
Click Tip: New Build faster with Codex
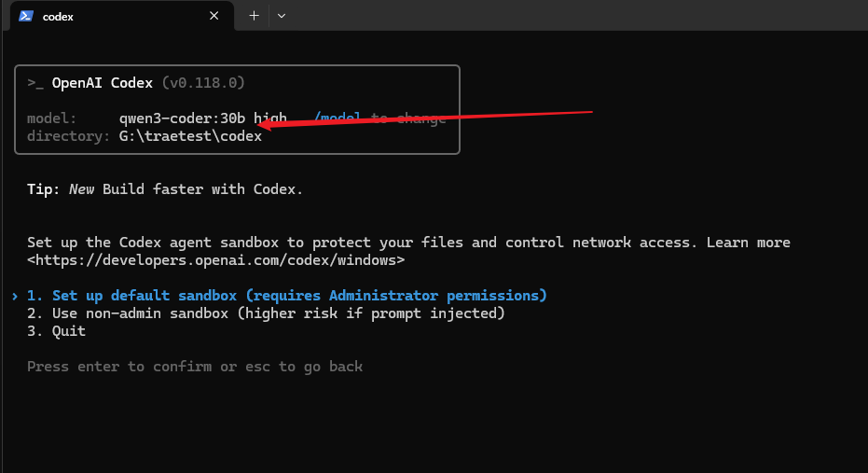point(165,189)
